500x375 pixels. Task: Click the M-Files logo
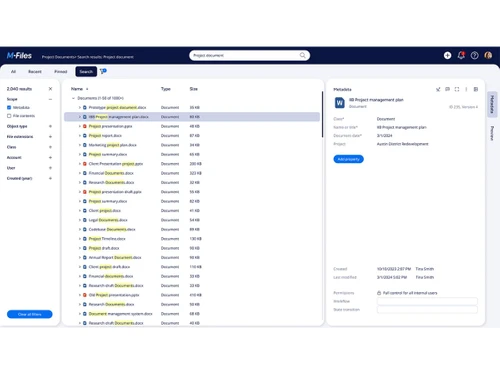19,56
